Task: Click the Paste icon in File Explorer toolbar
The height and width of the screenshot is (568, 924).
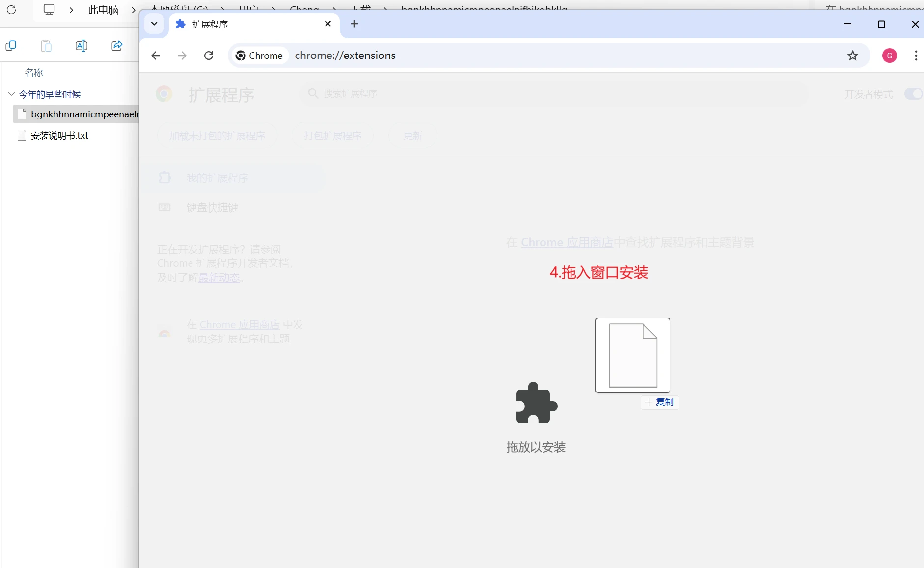Action: tap(46, 45)
